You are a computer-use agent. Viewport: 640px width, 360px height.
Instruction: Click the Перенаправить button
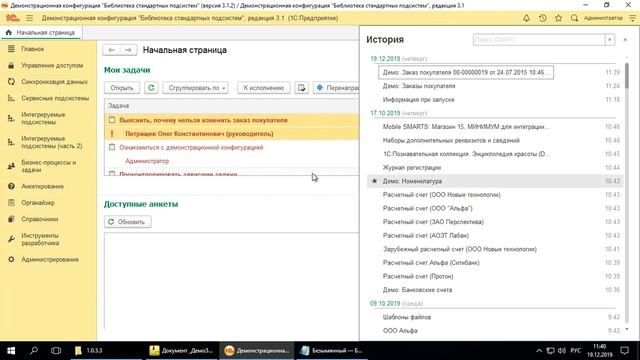click(x=336, y=88)
